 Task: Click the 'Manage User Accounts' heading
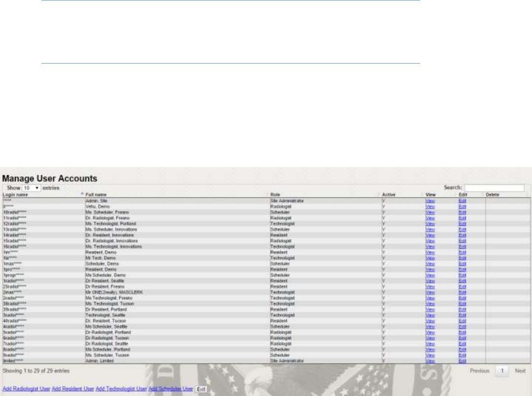click(x=50, y=178)
